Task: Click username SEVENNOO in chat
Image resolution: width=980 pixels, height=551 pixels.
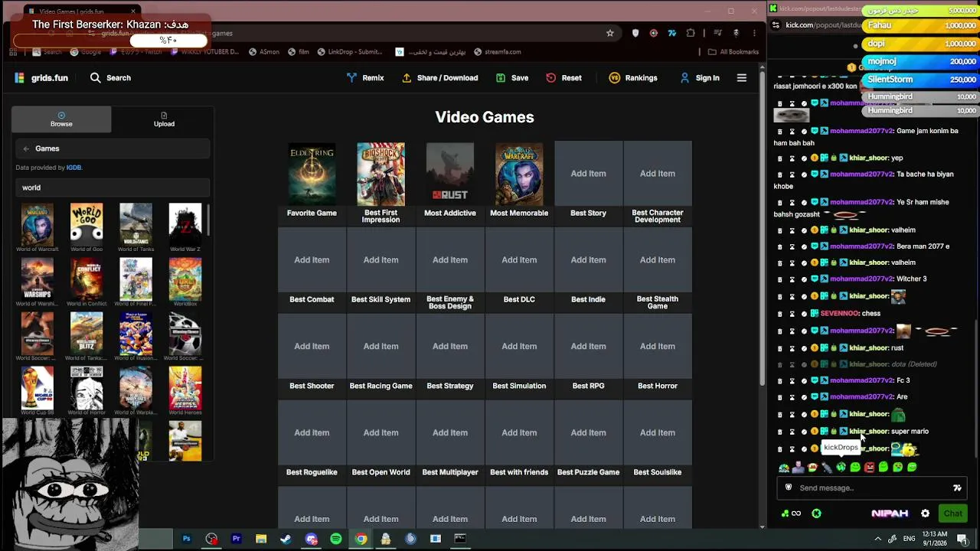Action: point(840,314)
